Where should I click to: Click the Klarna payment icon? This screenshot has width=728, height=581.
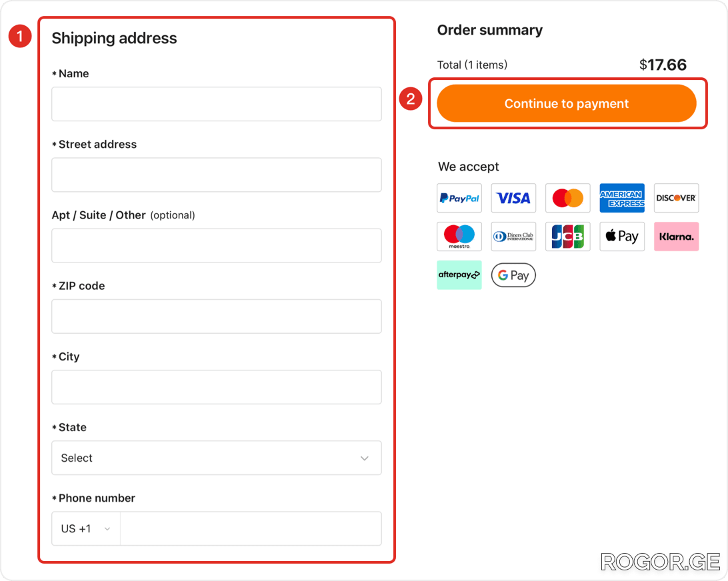(677, 237)
